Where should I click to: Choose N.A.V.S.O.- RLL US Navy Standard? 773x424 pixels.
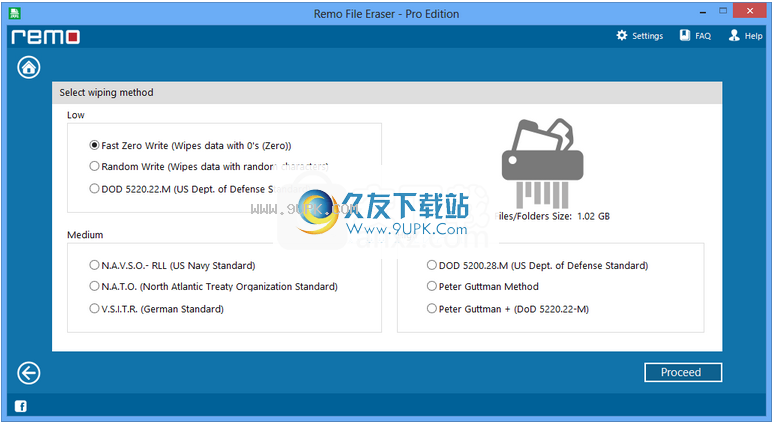(172, 265)
